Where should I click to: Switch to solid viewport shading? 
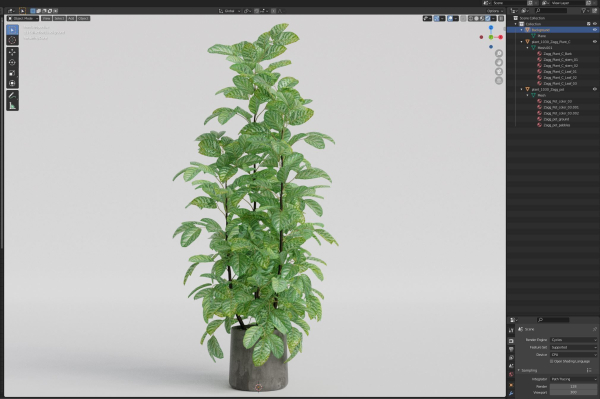coord(476,18)
